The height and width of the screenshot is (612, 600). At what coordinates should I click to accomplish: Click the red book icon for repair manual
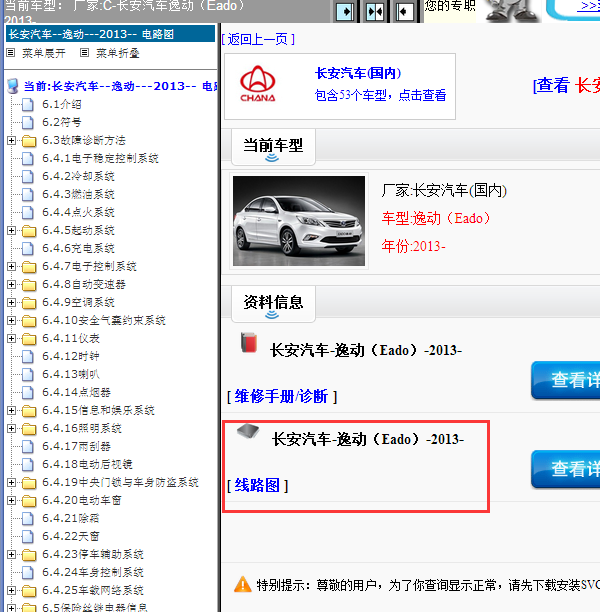point(249,342)
